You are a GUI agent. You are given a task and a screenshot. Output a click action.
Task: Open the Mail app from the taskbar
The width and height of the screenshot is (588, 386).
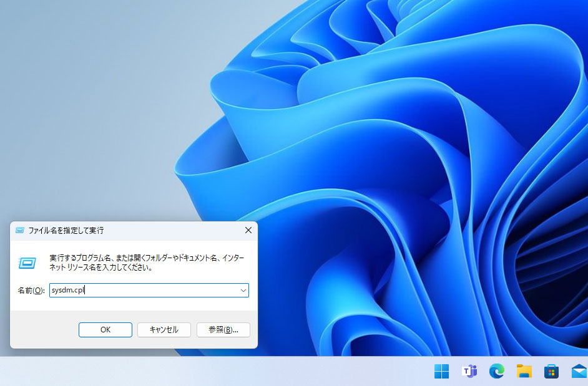tap(579, 372)
